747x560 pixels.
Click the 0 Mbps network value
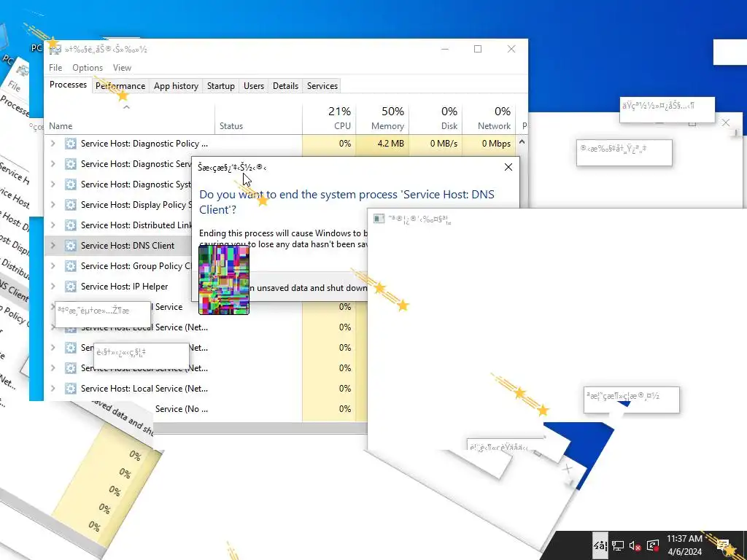click(x=496, y=144)
